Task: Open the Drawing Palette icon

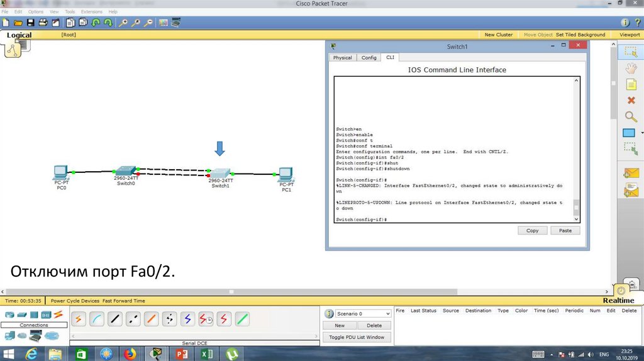Action: pos(164,23)
